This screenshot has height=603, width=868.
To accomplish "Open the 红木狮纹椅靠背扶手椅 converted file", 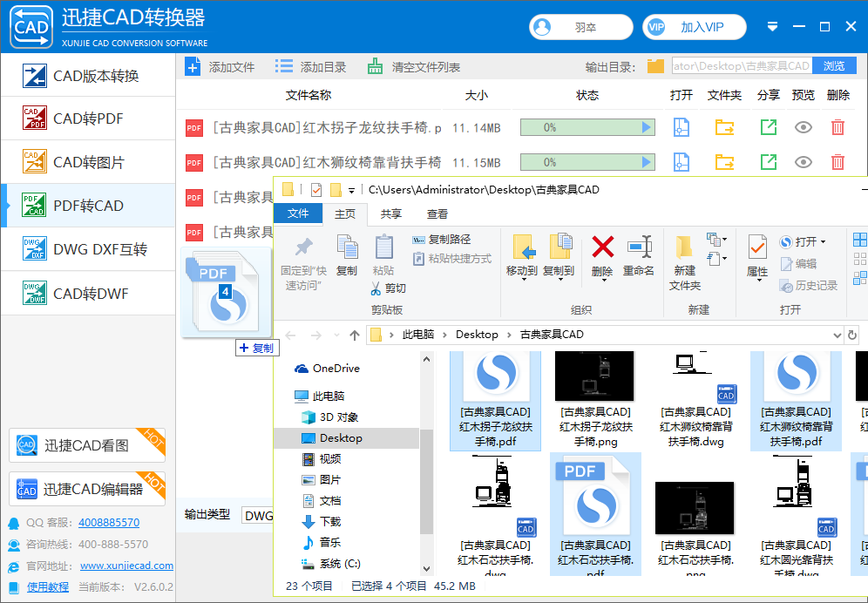I will click(x=681, y=162).
